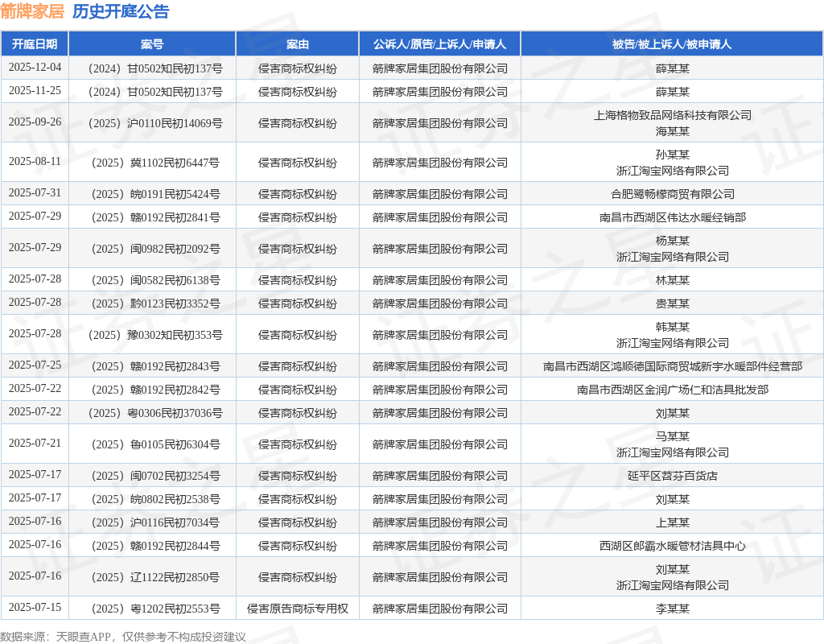Select the 案由 column header

(x=298, y=44)
